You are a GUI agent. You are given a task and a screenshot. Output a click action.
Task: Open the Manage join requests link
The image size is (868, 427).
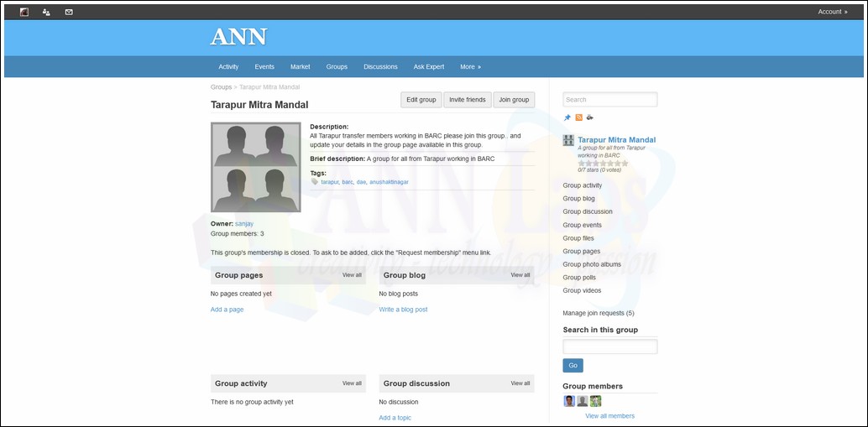(598, 313)
